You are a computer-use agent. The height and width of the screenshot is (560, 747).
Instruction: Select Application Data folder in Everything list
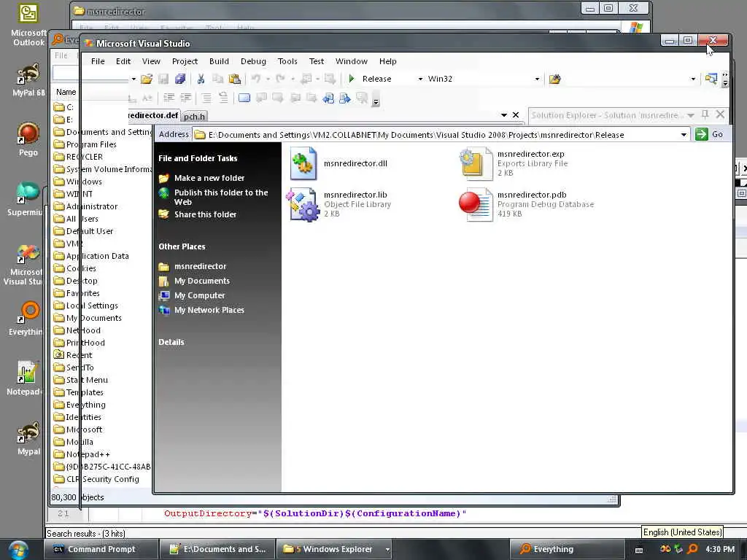pyautogui.click(x=97, y=256)
